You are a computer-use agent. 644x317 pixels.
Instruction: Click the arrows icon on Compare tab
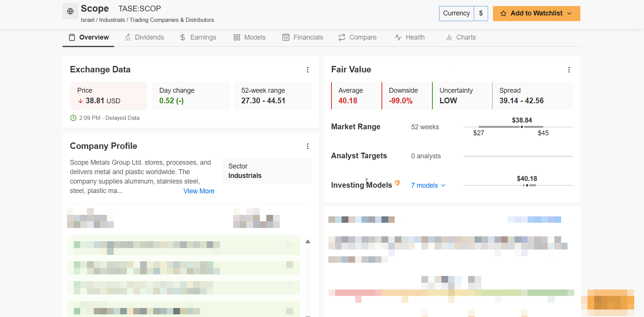[x=342, y=37]
